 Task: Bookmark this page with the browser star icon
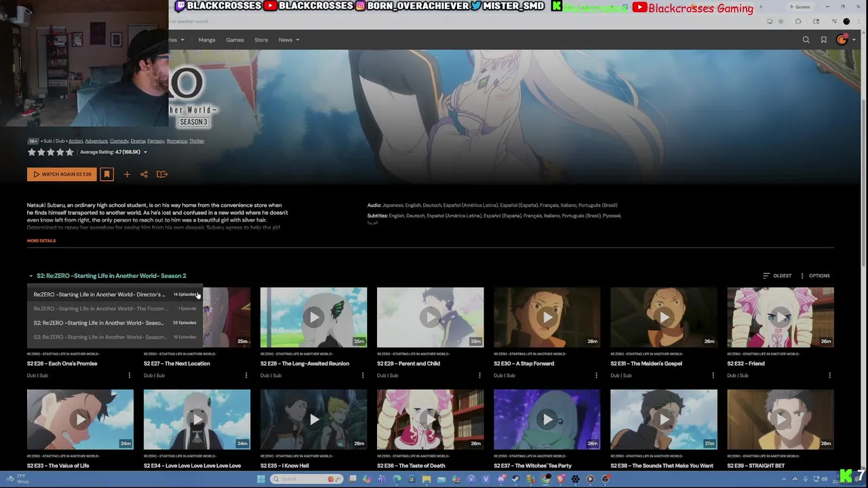(x=781, y=22)
